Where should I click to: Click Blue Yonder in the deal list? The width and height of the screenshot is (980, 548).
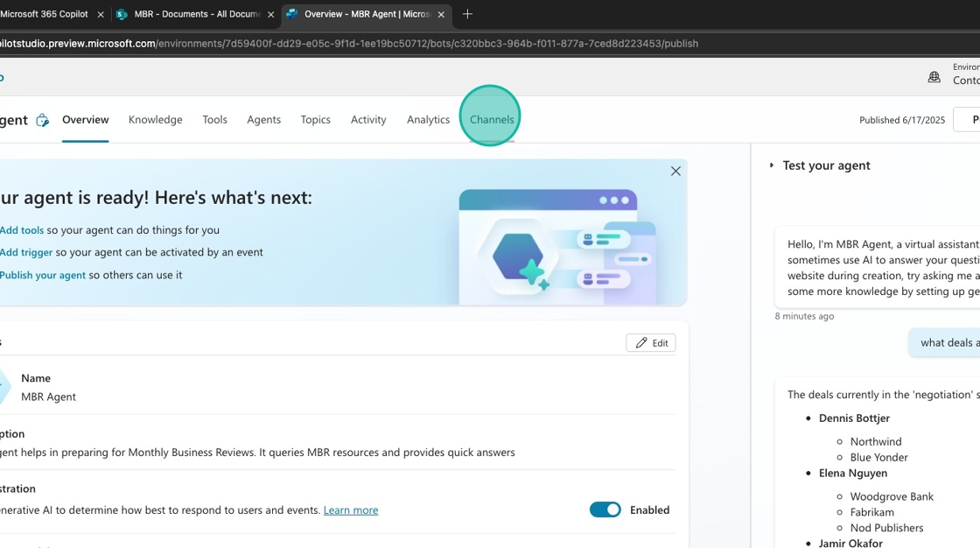click(x=878, y=457)
